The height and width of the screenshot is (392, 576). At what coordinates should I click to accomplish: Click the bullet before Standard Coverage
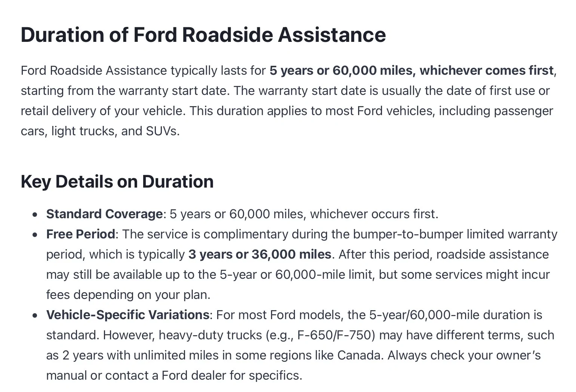click(x=35, y=214)
